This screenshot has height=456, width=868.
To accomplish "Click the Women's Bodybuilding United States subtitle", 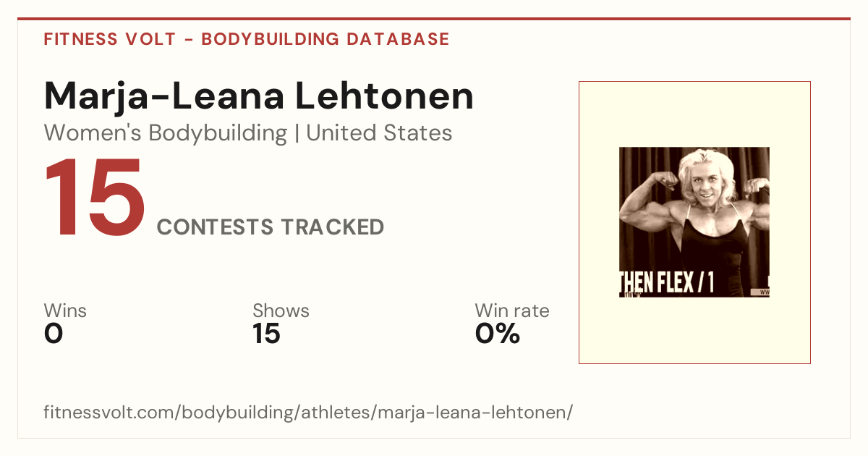I will (248, 133).
